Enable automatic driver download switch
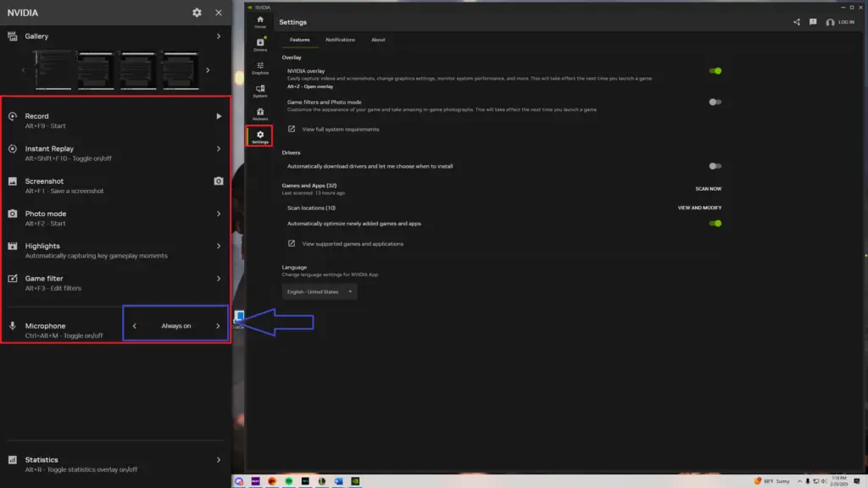Viewport: 868px width, 488px height. (x=715, y=166)
